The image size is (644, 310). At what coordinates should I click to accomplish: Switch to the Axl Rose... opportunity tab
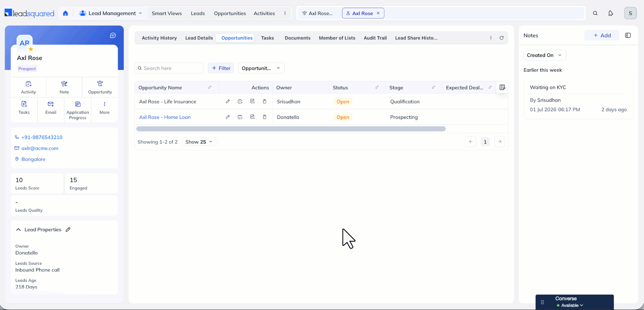click(x=318, y=13)
